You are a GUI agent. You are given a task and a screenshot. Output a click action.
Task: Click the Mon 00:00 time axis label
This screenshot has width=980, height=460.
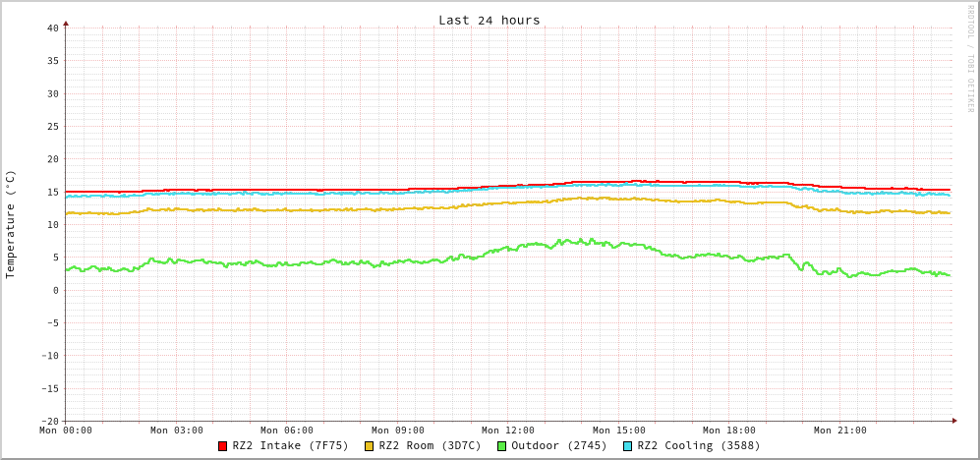pos(66,431)
